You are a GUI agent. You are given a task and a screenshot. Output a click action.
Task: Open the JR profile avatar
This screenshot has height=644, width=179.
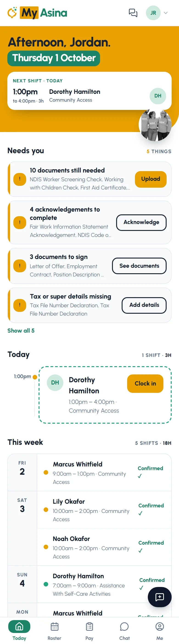[x=153, y=13]
